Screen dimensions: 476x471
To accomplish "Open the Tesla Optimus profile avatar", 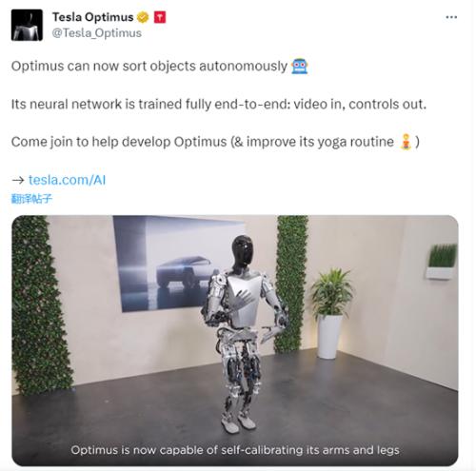I will pyautogui.click(x=27, y=25).
